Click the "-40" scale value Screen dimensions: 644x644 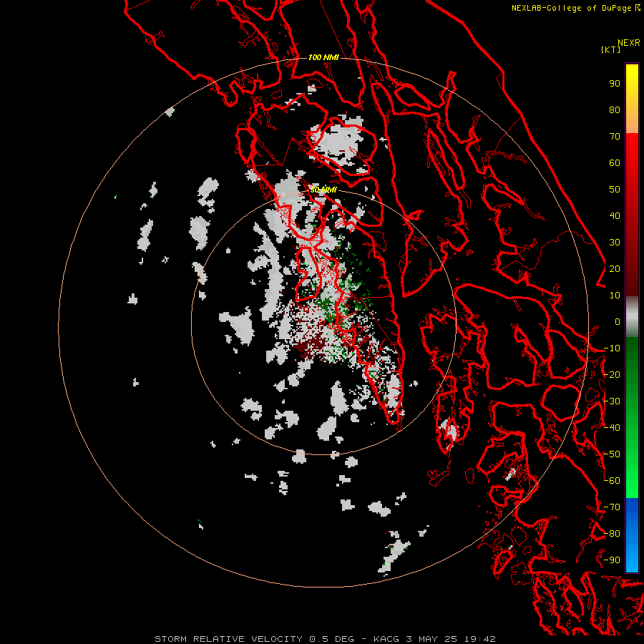tap(612, 428)
